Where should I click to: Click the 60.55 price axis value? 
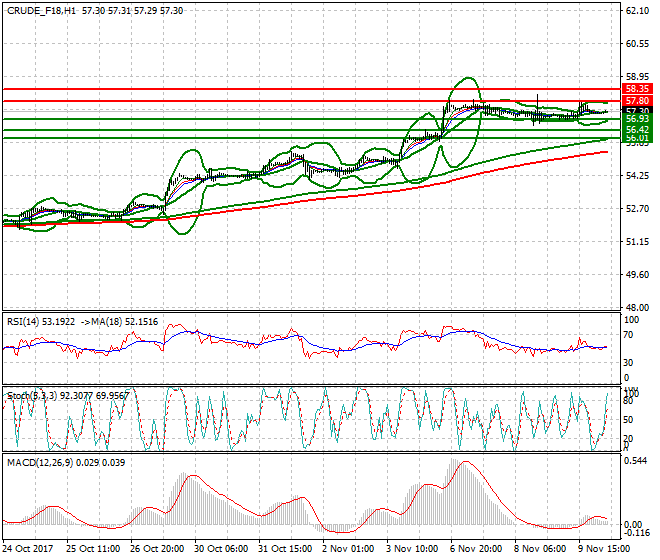tap(637, 44)
